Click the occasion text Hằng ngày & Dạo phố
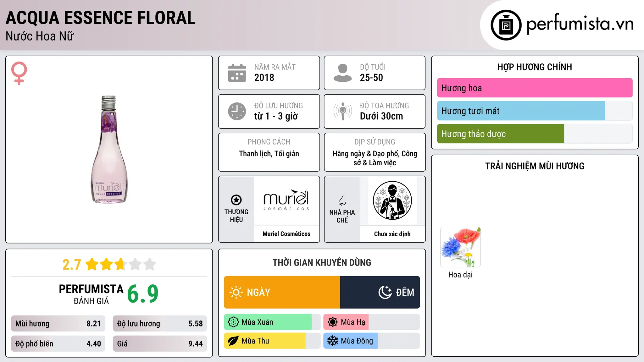 (x=366, y=154)
